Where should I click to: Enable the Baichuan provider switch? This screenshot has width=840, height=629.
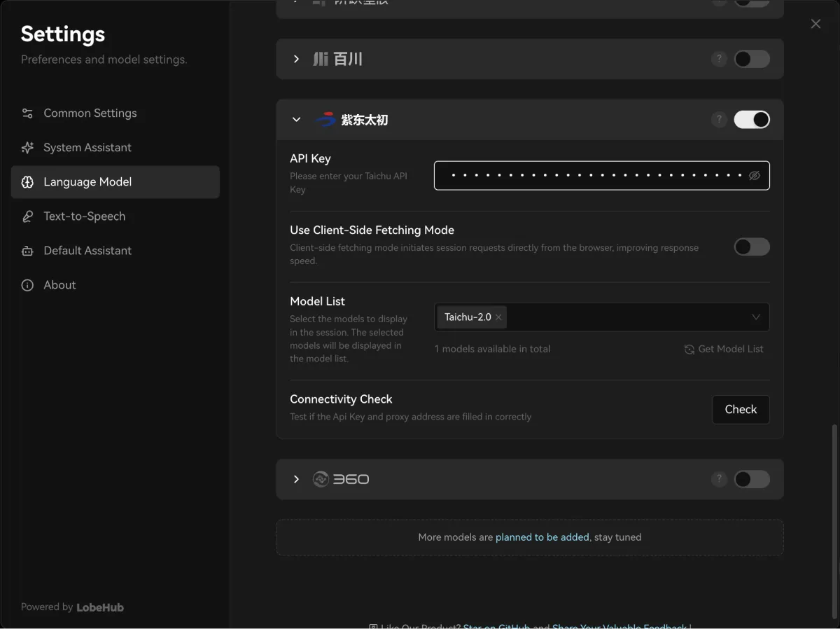[x=751, y=60]
